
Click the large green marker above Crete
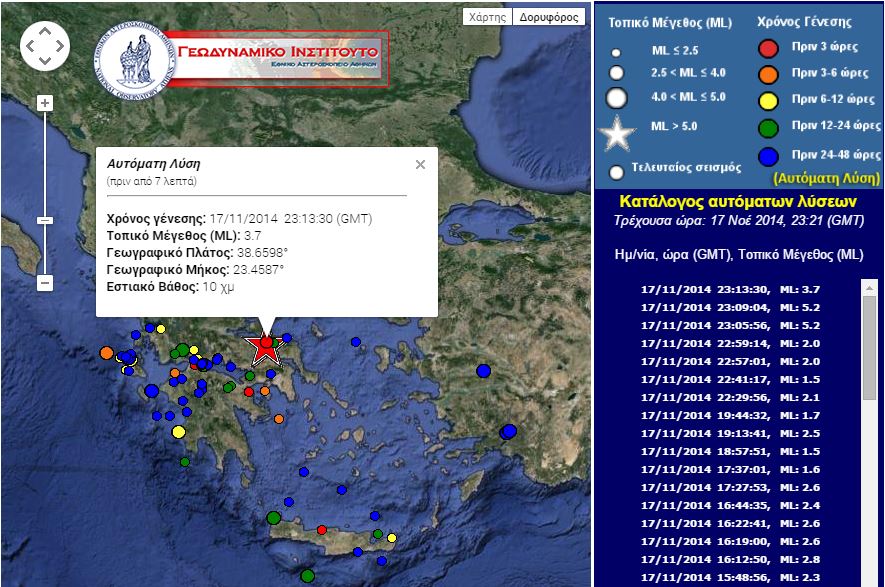[274, 517]
